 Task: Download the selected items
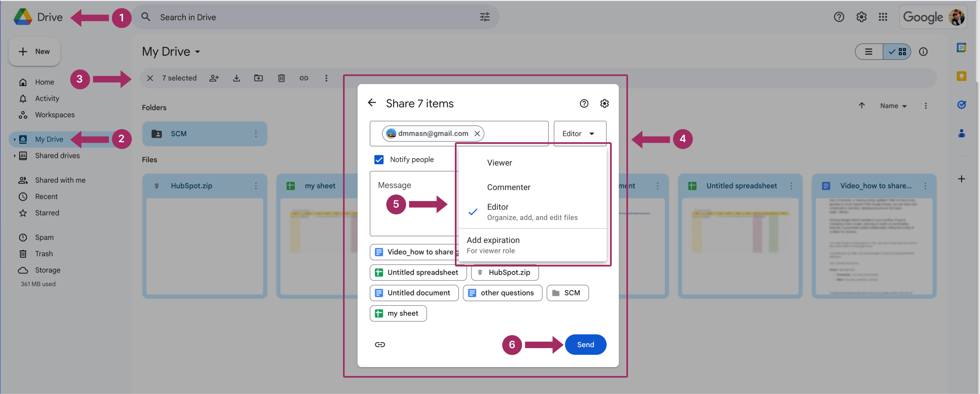click(236, 78)
